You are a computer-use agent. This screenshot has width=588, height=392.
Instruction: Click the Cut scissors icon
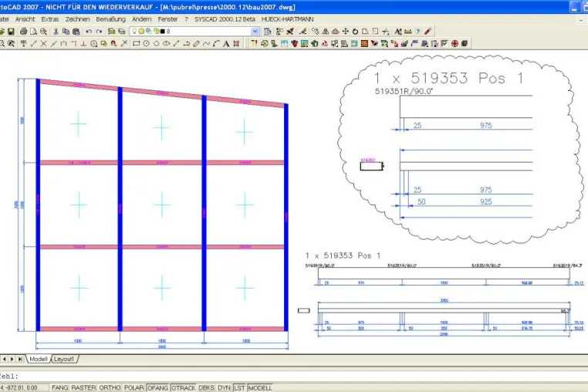coord(56,32)
